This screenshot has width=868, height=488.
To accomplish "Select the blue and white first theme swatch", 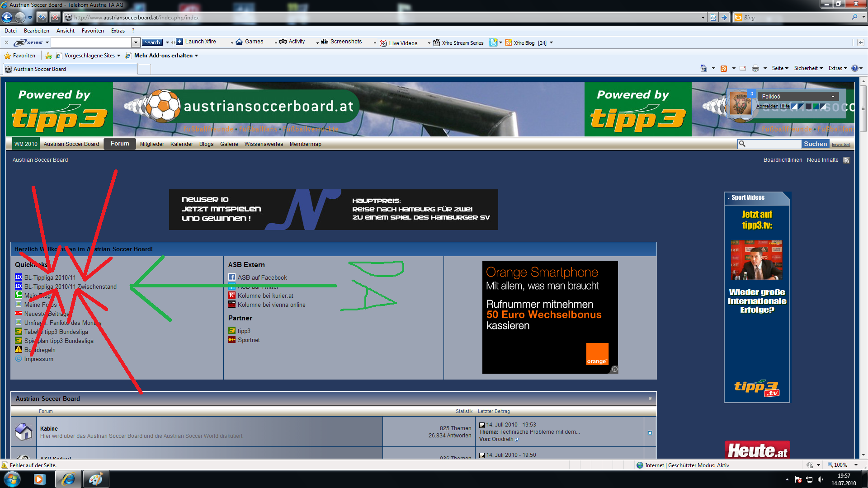I will [794, 106].
